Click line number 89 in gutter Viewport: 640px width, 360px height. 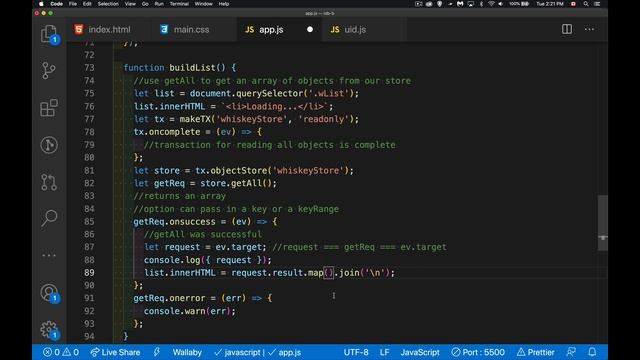click(89, 272)
